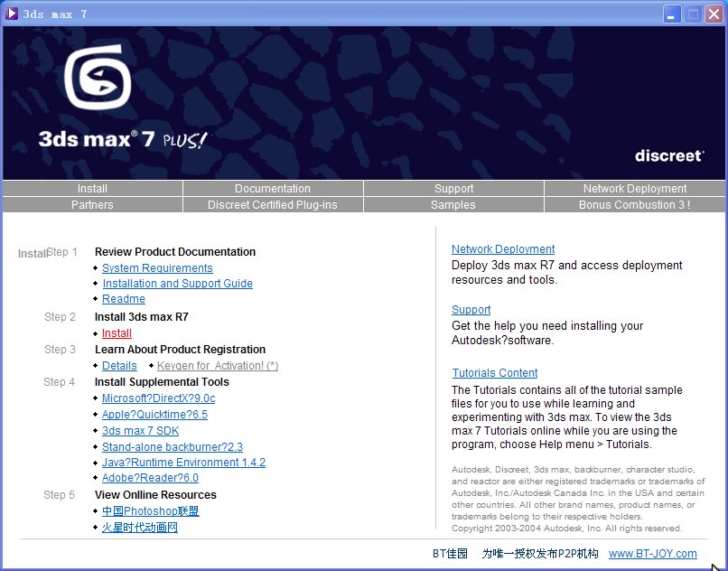Open the Network Deployment tab

point(635,188)
